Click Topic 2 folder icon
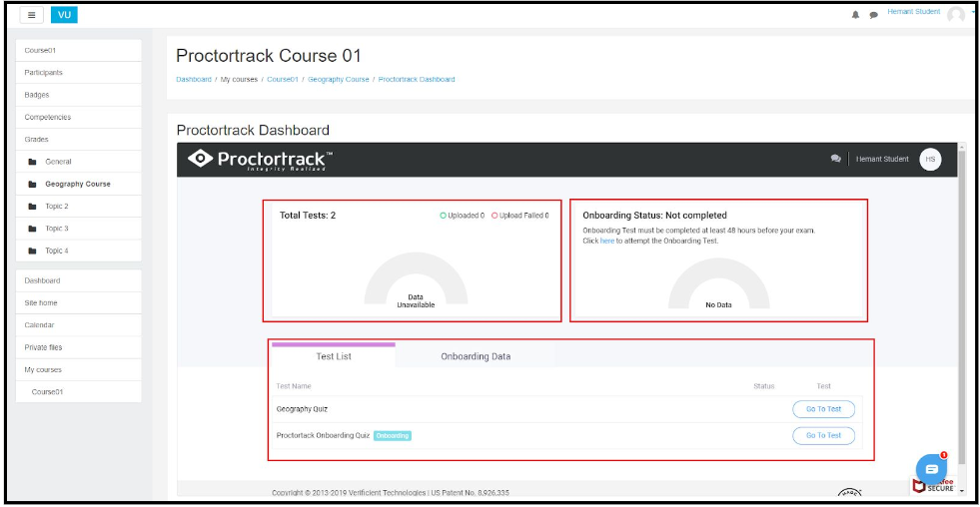 coord(33,207)
